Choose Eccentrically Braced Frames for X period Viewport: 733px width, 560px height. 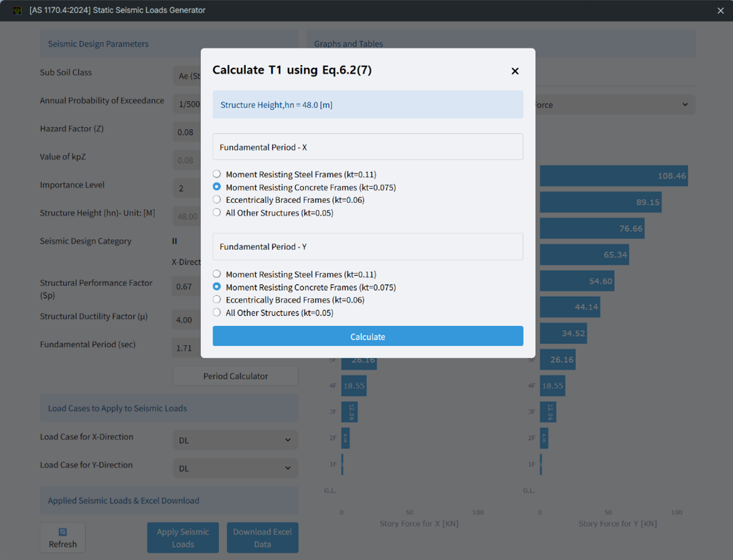click(217, 200)
